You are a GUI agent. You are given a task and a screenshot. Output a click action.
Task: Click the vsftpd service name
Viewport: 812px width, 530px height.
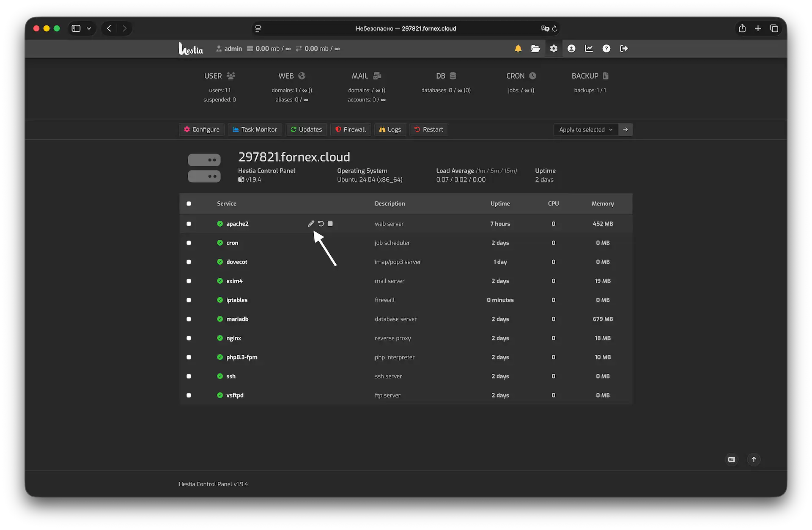pos(235,395)
